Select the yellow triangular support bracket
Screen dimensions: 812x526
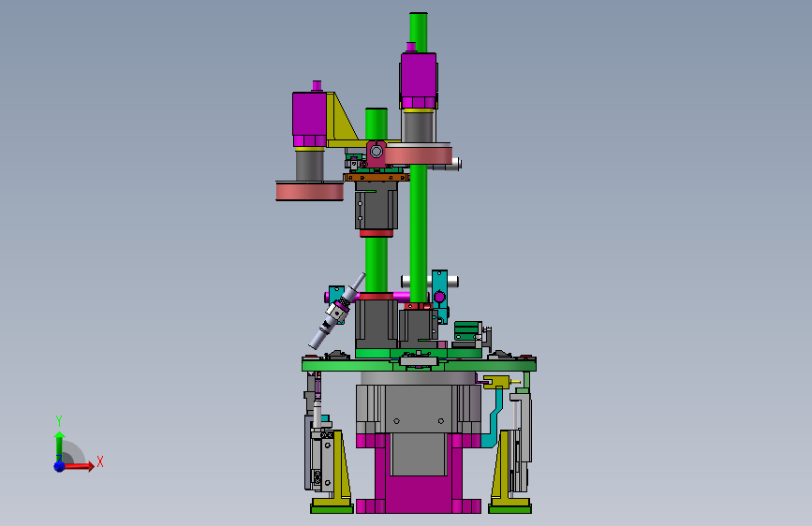(341, 120)
